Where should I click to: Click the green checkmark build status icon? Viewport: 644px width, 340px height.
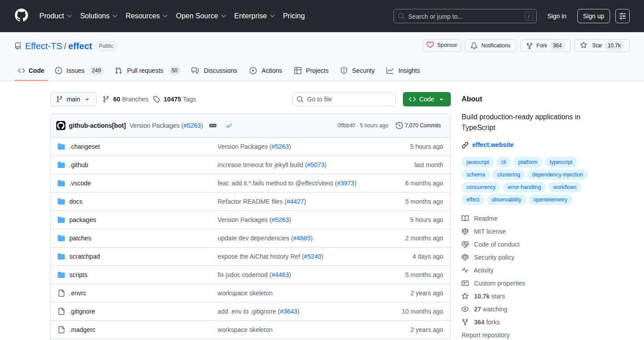[x=229, y=126]
